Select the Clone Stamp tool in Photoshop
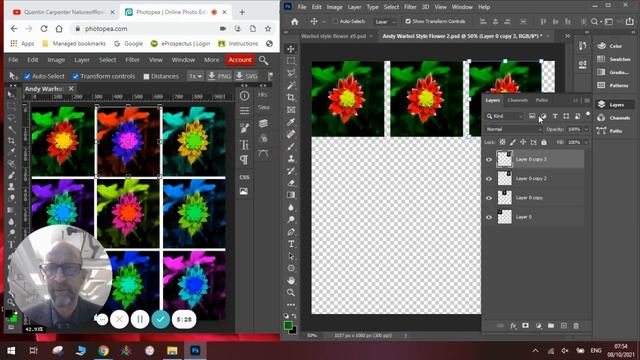 click(x=291, y=158)
